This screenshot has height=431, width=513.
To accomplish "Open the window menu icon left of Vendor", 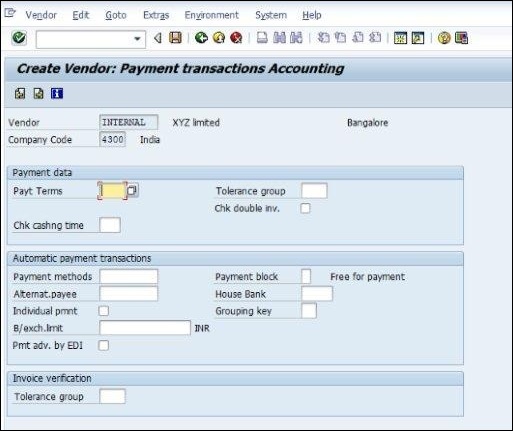I will point(10,13).
